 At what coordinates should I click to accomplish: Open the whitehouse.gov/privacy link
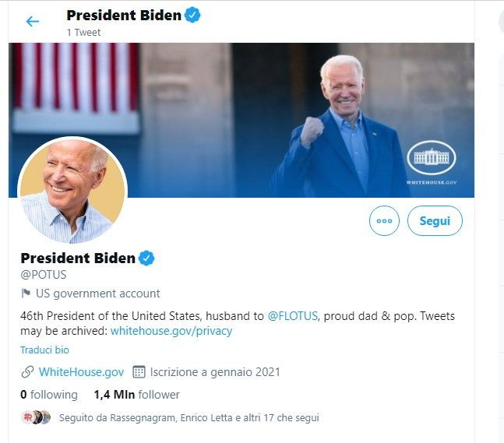171,331
